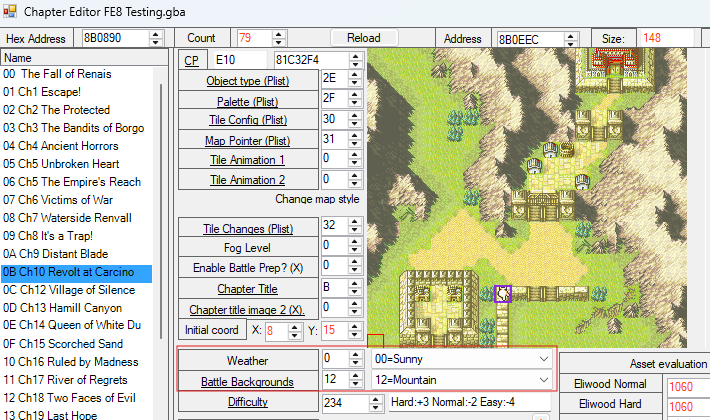Select 04 Ch4 Ancient Horrors
This screenshot has height=420, width=710.
[77, 146]
